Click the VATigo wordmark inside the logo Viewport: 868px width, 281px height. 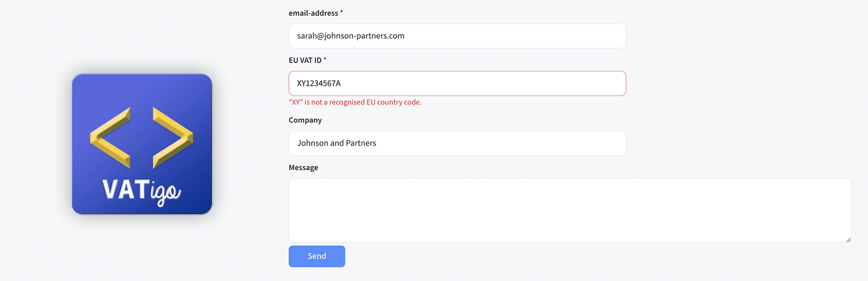(142, 191)
